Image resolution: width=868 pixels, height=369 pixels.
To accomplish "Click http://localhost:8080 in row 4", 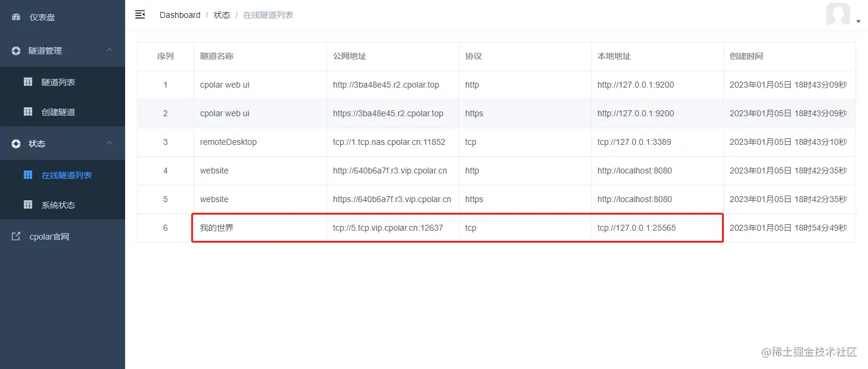I will 634,170.
